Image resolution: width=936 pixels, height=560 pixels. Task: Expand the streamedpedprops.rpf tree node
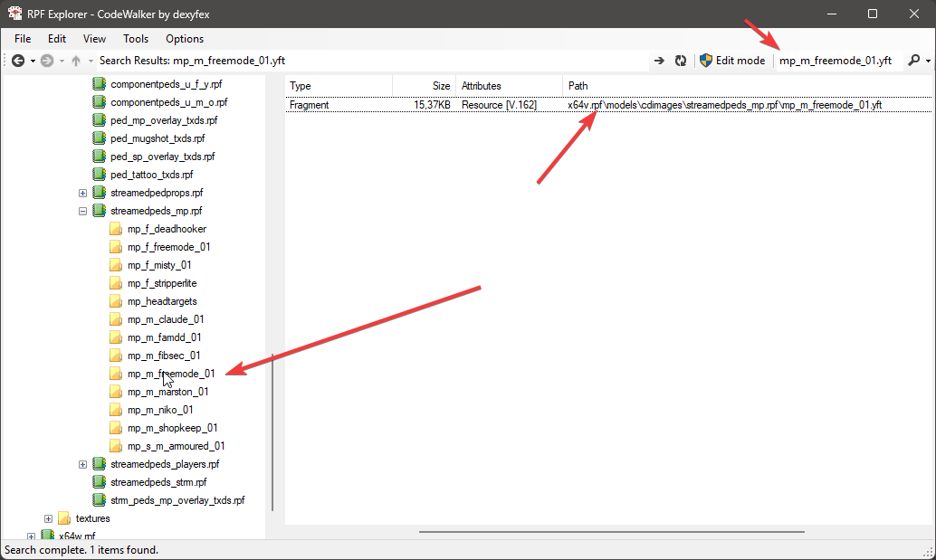click(x=83, y=193)
